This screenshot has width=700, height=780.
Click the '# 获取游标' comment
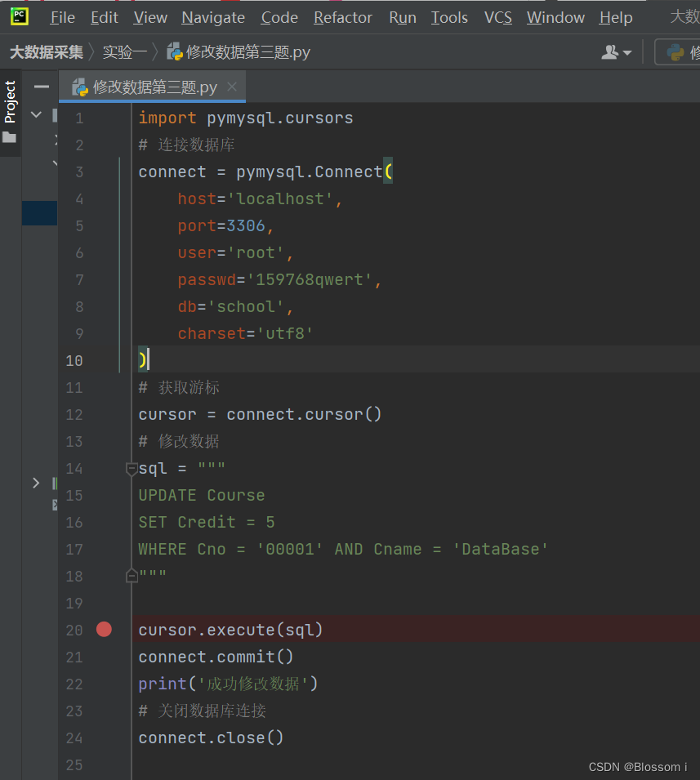tap(179, 387)
